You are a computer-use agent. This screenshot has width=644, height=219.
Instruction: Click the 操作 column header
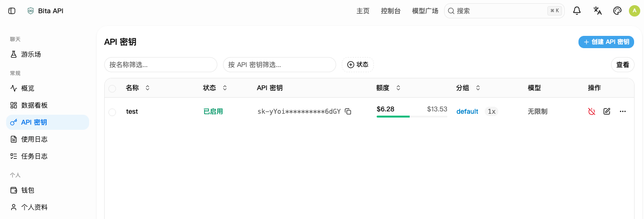click(x=594, y=88)
